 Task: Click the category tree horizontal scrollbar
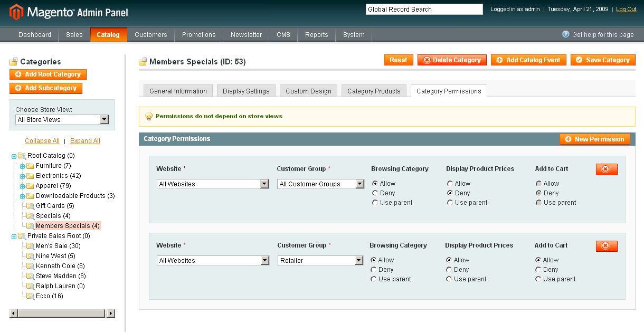[x=62, y=314]
